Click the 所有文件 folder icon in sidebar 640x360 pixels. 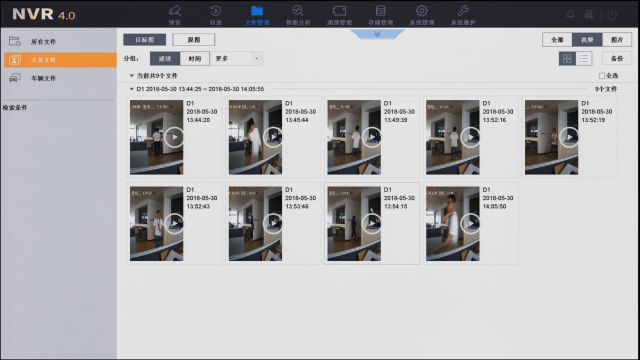(x=15, y=41)
